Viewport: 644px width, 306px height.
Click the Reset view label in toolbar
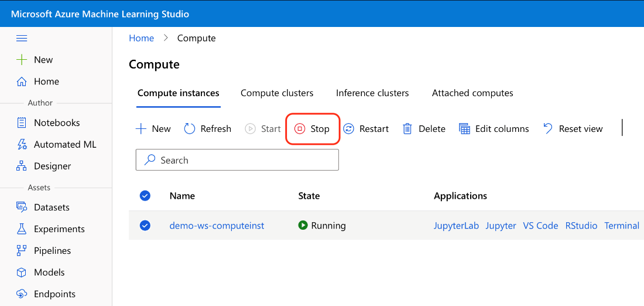pyautogui.click(x=581, y=129)
